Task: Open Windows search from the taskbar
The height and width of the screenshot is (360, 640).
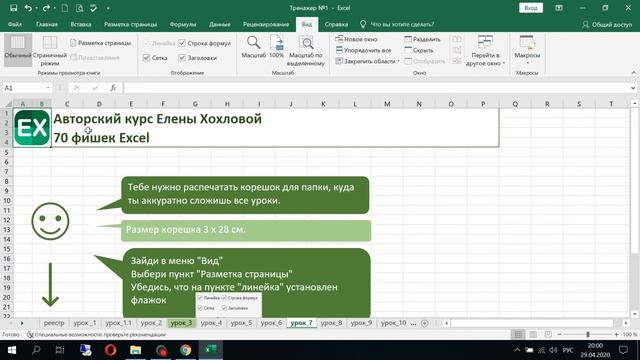Action: pyautogui.click(x=36, y=350)
